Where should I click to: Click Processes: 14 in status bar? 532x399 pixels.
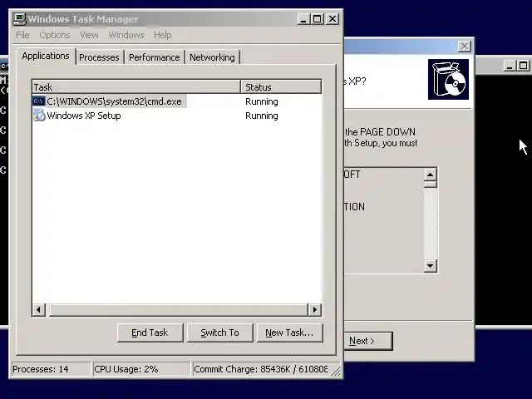click(x=51, y=369)
